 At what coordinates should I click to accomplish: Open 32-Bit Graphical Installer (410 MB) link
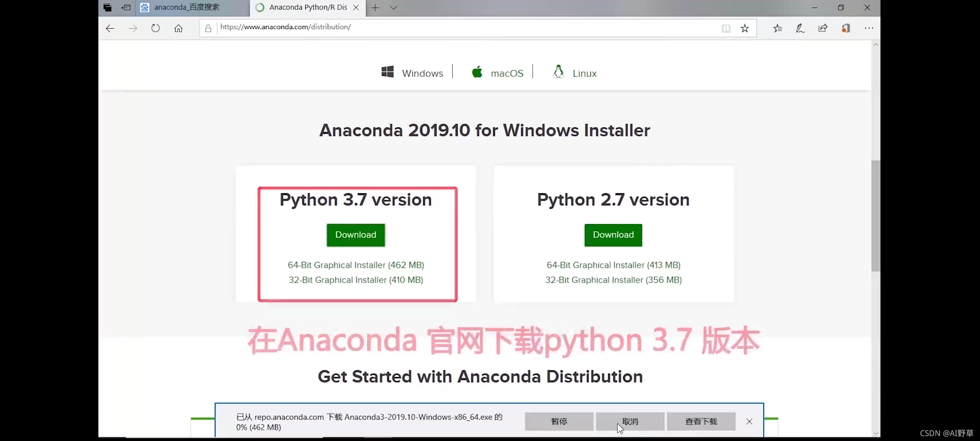point(356,280)
